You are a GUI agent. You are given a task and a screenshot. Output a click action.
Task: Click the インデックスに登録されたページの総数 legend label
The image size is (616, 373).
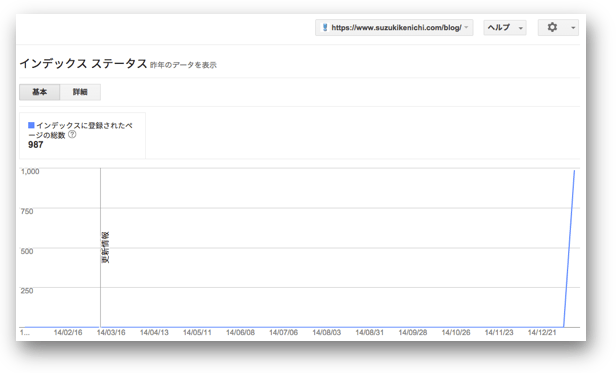[x=81, y=130]
